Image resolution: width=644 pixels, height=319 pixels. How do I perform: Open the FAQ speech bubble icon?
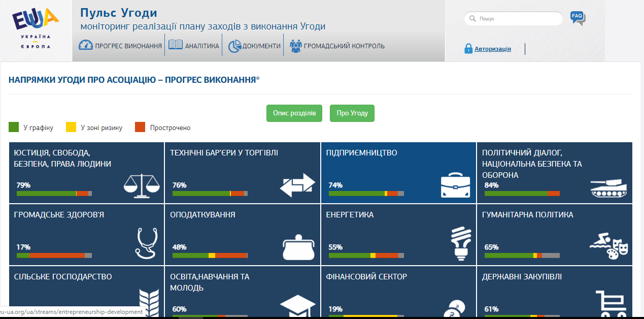pyautogui.click(x=578, y=18)
